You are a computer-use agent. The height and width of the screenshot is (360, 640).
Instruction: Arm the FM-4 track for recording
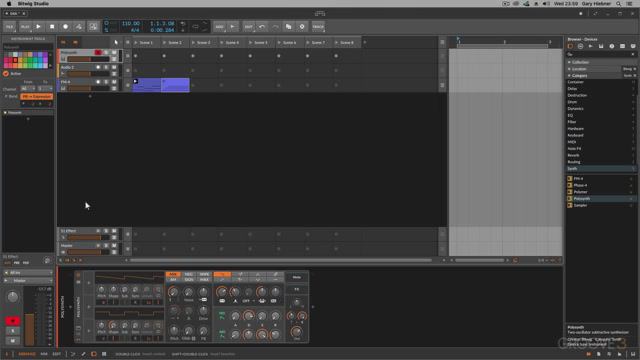pyautogui.click(x=98, y=82)
